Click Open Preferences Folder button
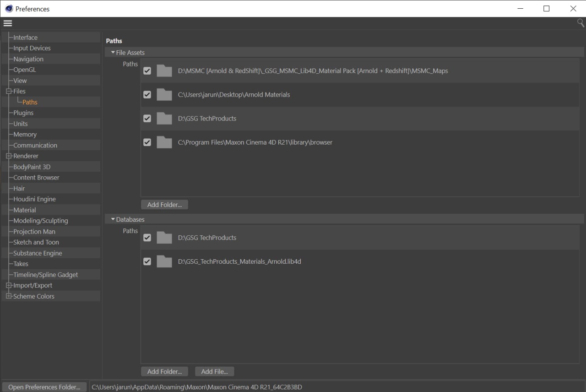This screenshot has width=586, height=392. [44, 387]
